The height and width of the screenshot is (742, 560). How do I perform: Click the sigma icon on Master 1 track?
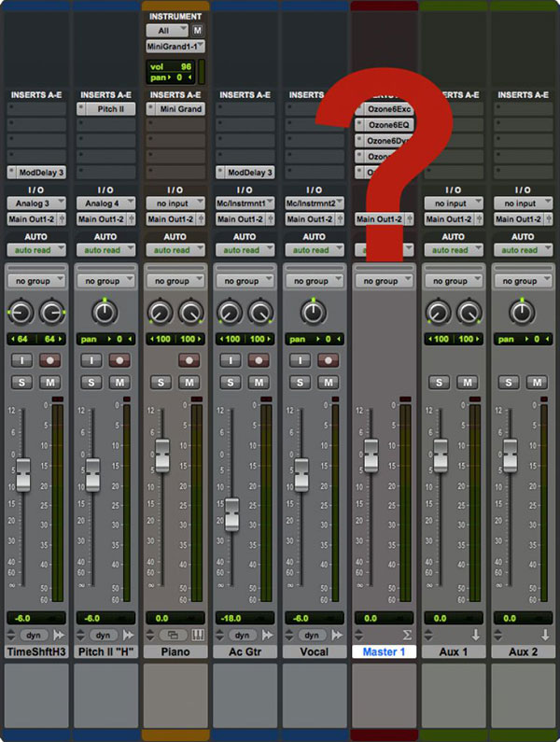(x=404, y=636)
